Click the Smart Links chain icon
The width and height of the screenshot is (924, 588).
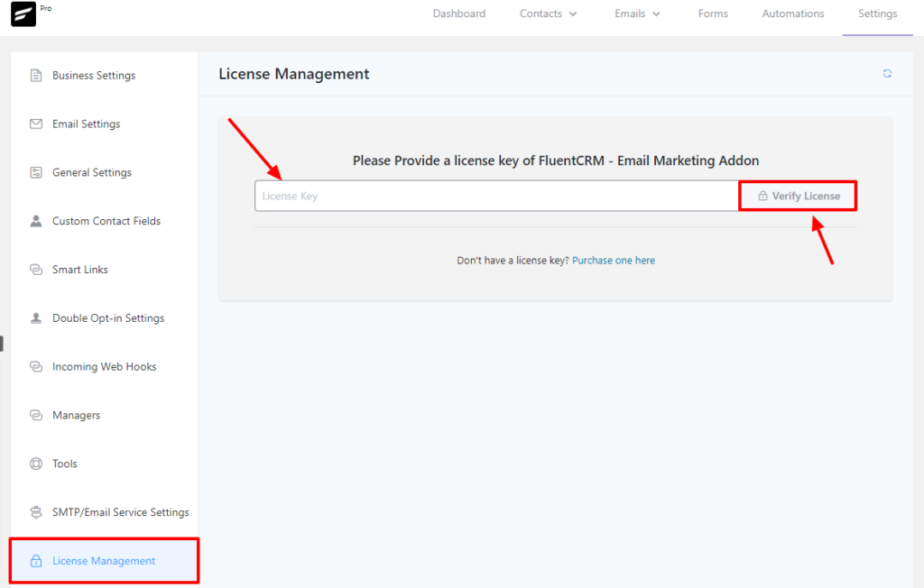[36, 270]
